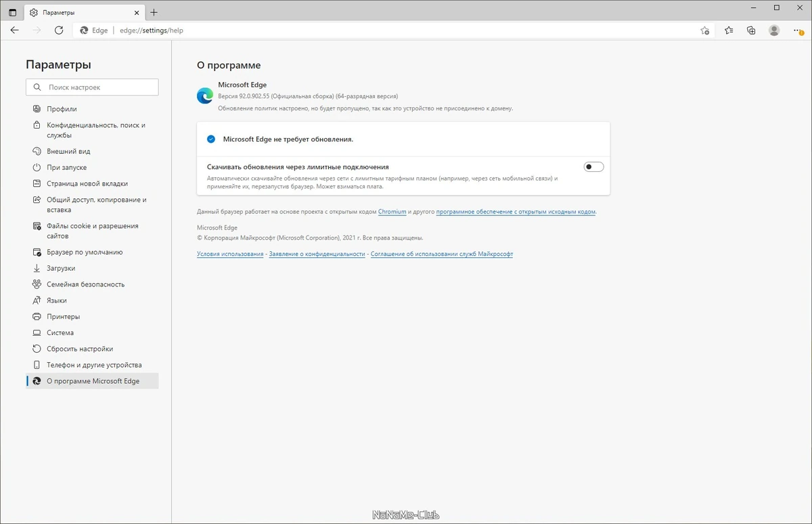Open Браузер по умолчанию section
Viewport: 812px width, 524px height.
(92, 252)
